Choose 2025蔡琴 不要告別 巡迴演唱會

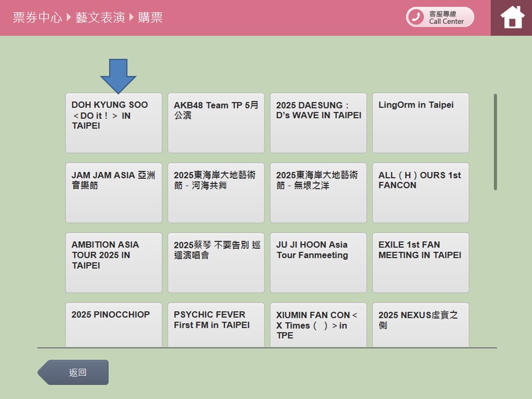pyautogui.click(x=216, y=263)
